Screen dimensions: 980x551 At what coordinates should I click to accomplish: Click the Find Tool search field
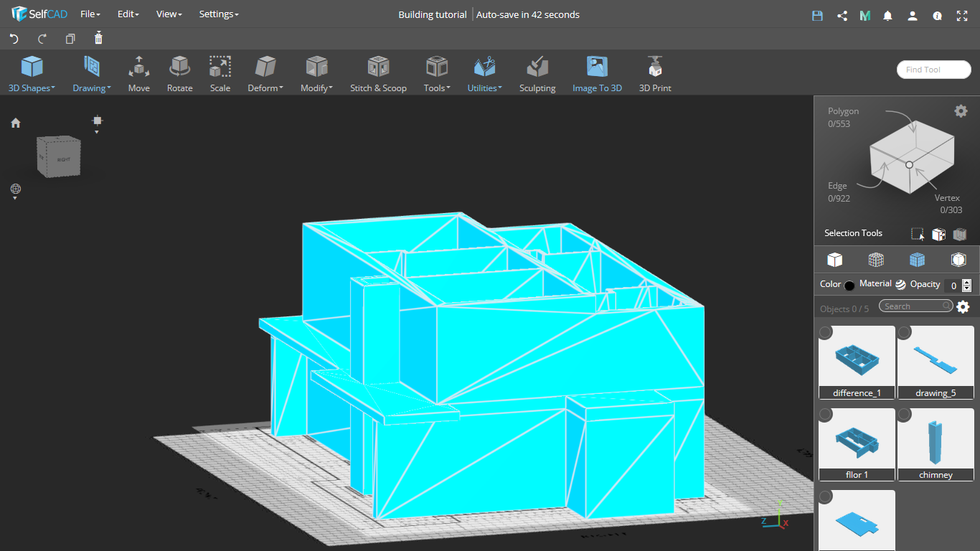tap(934, 70)
